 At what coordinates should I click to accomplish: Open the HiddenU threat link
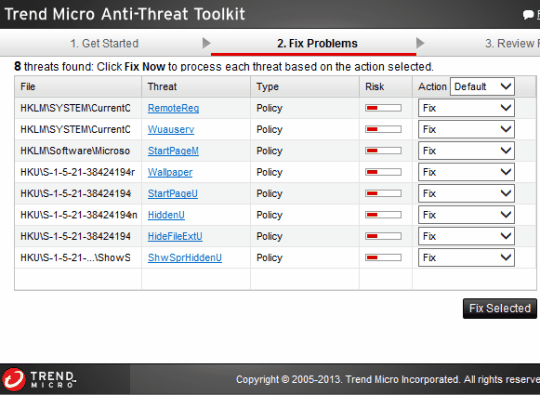tap(166, 215)
